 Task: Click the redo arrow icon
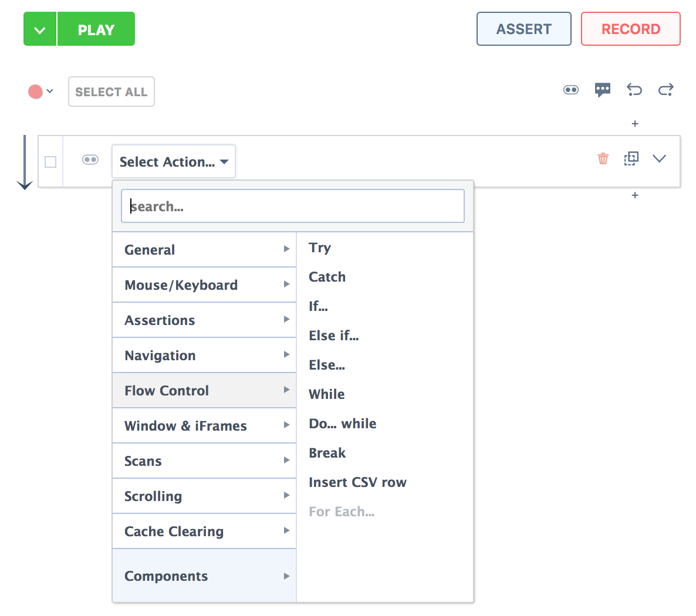(665, 90)
